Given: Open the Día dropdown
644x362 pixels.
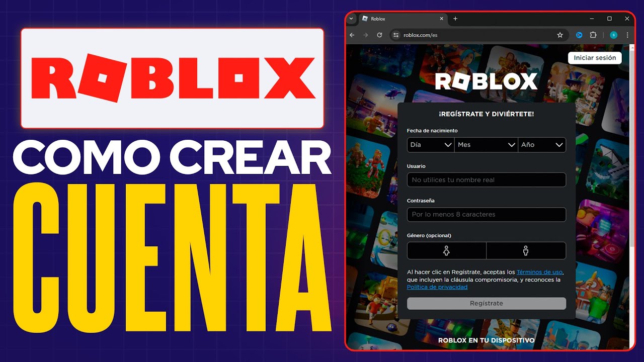Looking at the screenshot, I should (431, 145).
